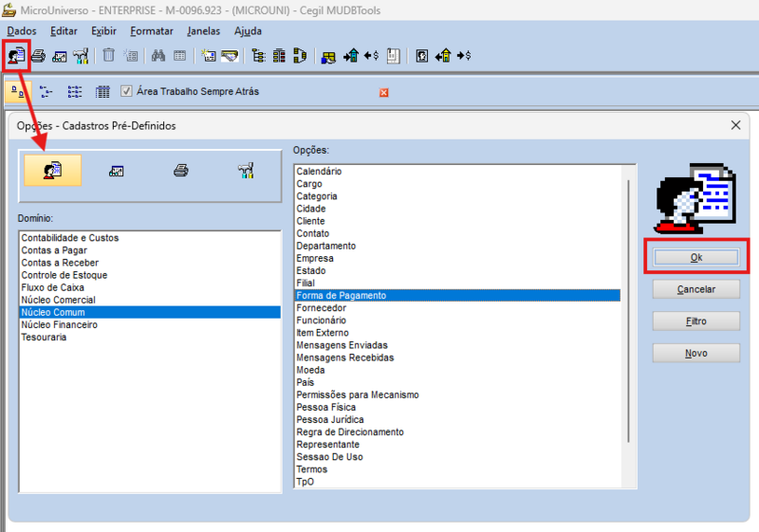Select the chart icon in the dialog's icon strip
The height and width of the screenshot is (532, 759).
pyautogui.click(x=116, y=171)
